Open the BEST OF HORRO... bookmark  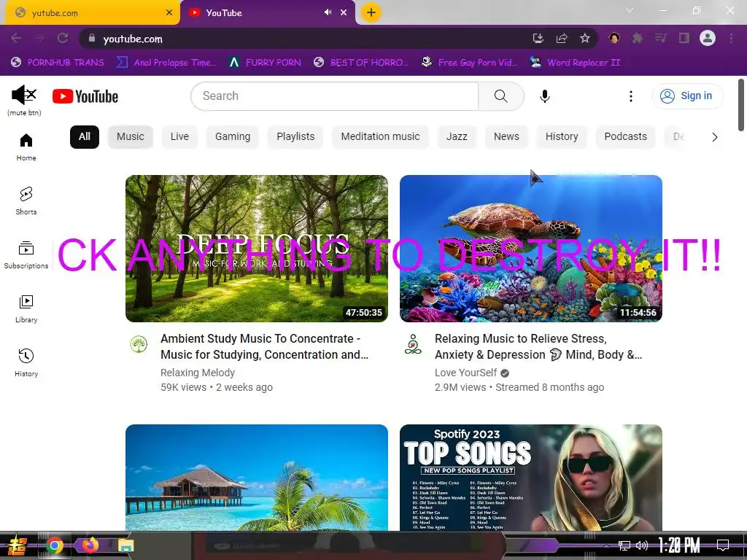361,63
